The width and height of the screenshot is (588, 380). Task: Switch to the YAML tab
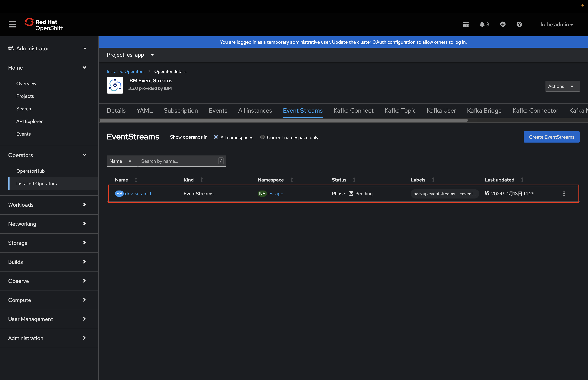[x=144, y=111]
